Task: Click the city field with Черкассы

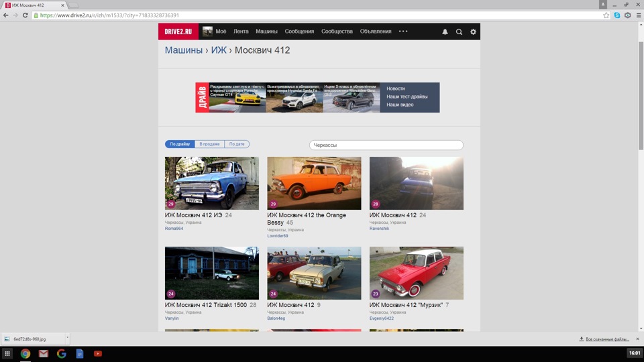Action: (x=386, y=145)
